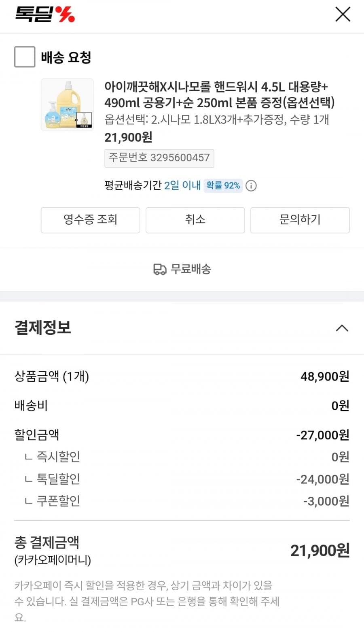Screen dimensions: 364x632
Task: Tap the 확률 92% badge
Action: click(x=223, y=186)
